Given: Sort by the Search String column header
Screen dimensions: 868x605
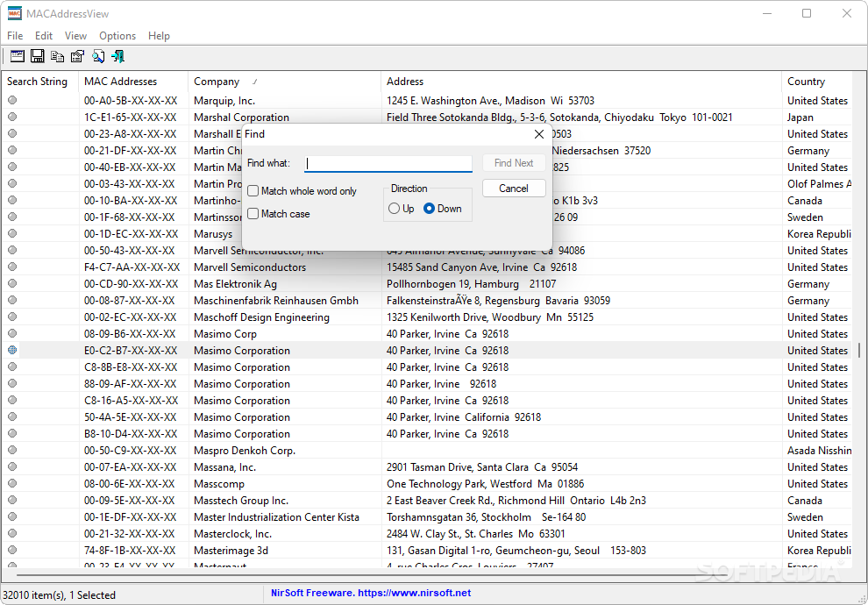Looking at the screenshot, I should coord(39,82).
